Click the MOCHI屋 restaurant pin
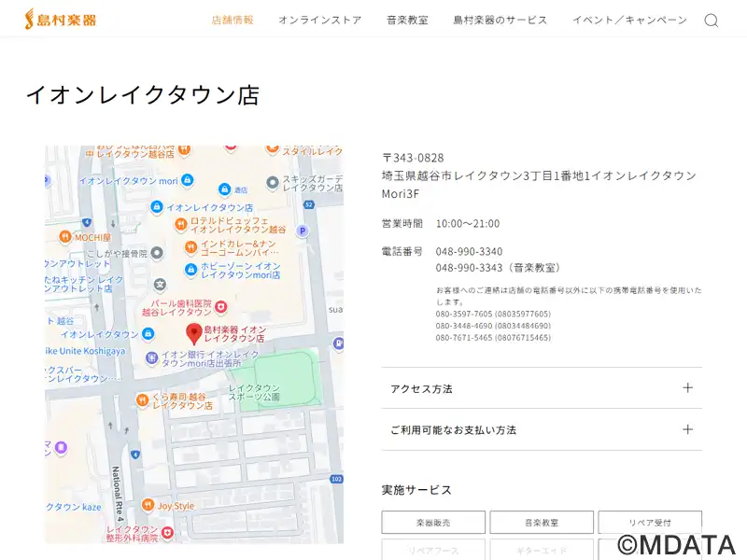This screenshot has height=560, width=747. point(64,236)
